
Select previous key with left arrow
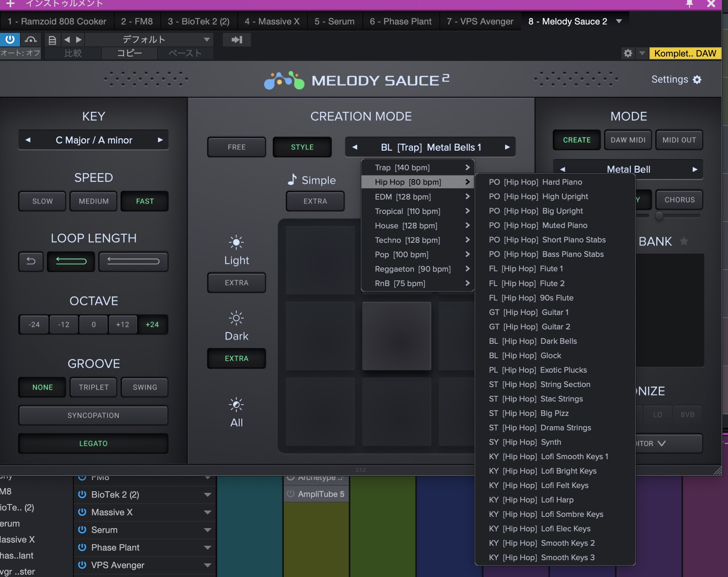tap(28, 140)
